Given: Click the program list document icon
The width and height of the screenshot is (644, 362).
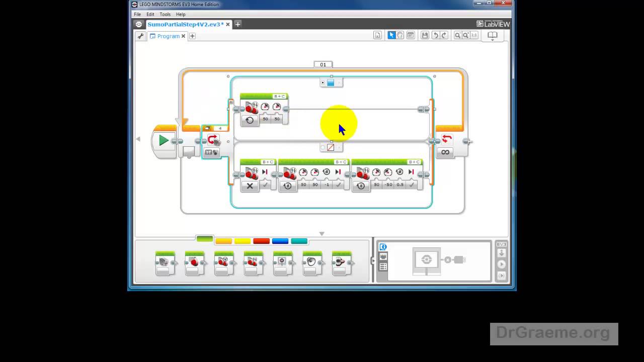Looking at the screenshot, I should point(377,35).
